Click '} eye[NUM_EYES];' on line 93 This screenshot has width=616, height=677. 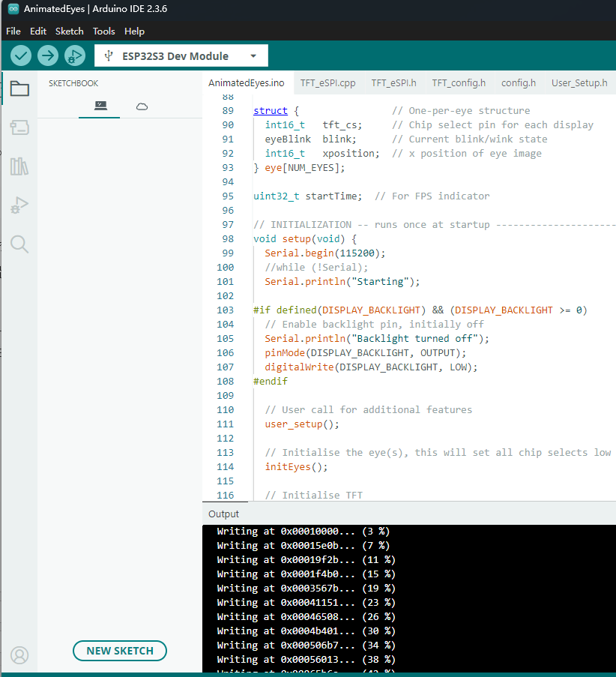click(x=299, y=167)
